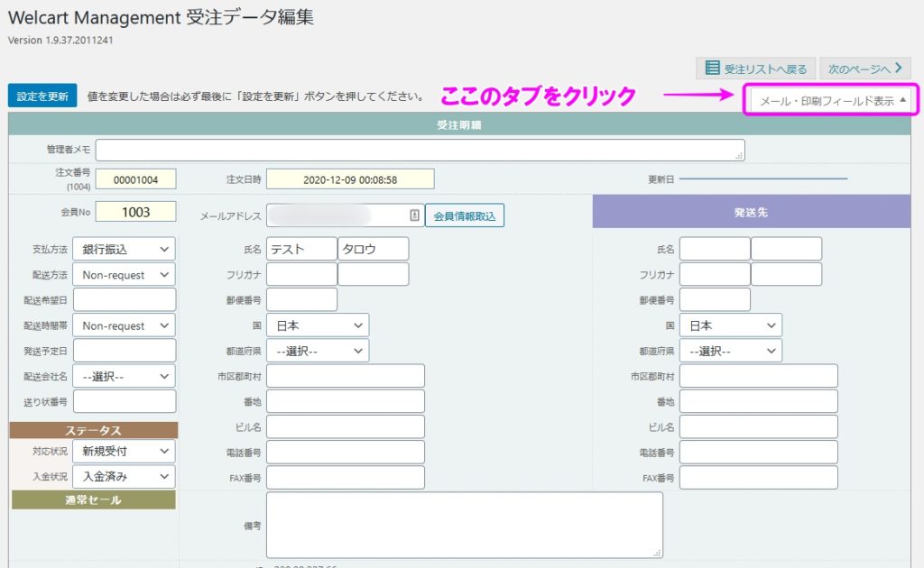The width and height of the screenshot is (924, 568).
Task: Click the chevron arrow on 次のページへ
Action: click(x=899, y=68)
